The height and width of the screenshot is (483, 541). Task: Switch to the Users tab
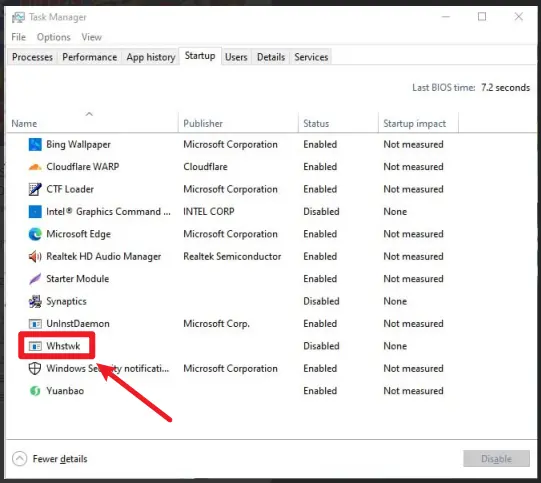point(236,57)
